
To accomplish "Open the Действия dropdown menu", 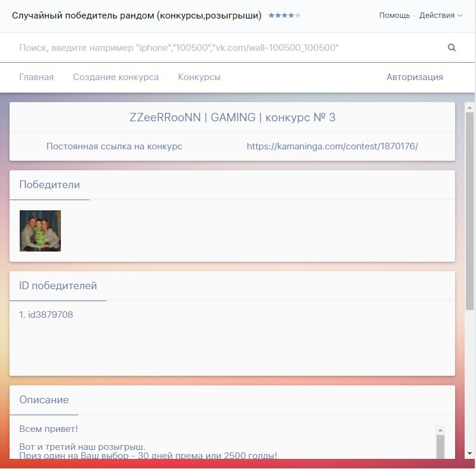I will [441, 15].
